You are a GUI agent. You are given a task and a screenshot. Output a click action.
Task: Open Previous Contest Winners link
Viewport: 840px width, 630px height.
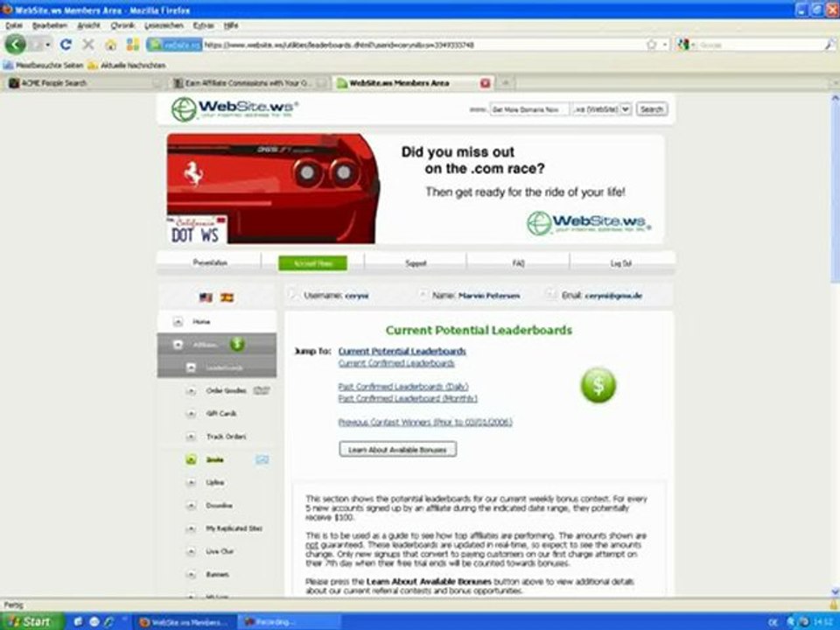click(425, 422)
